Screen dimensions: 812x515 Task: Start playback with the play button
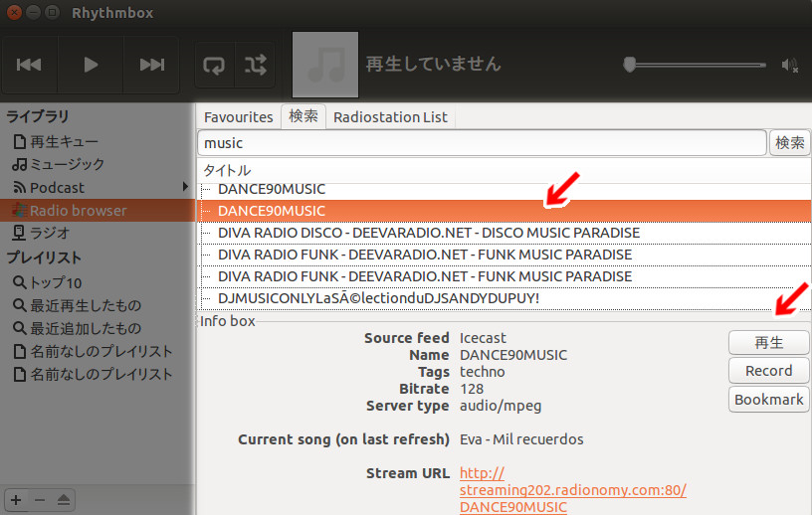pyautogui.click(x=91, y=65)
